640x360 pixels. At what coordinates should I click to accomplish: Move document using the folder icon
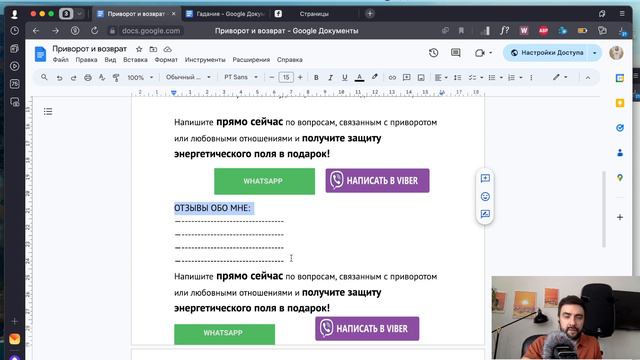153,49
